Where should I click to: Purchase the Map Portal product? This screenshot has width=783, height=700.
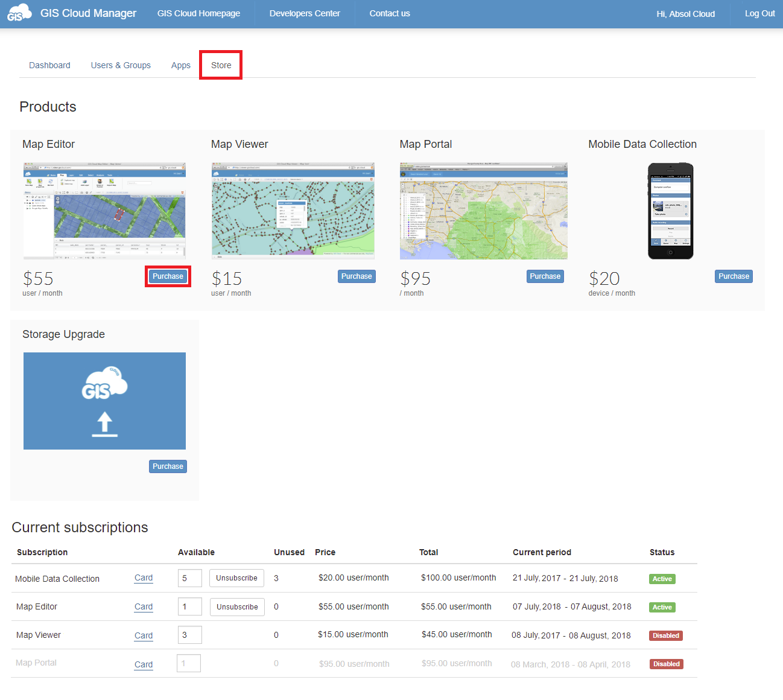tap(545, 276)
